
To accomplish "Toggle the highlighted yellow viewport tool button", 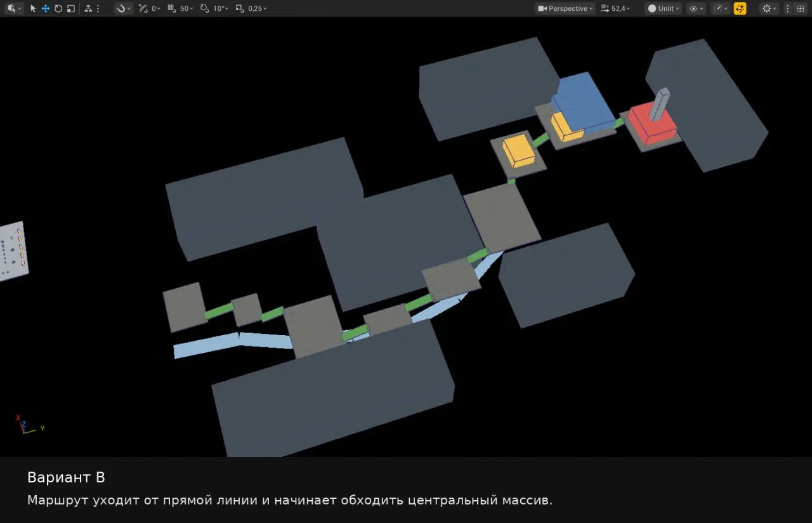I will tap(740, 9).
